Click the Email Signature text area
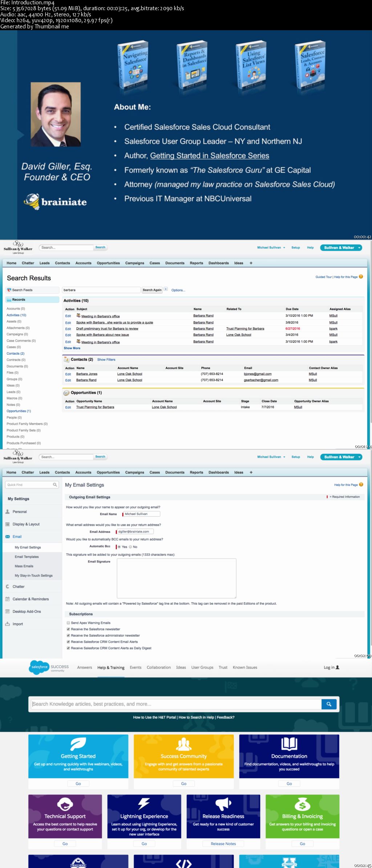The height and width of the screenshot is (868, 372). click(x=177, y=578)
